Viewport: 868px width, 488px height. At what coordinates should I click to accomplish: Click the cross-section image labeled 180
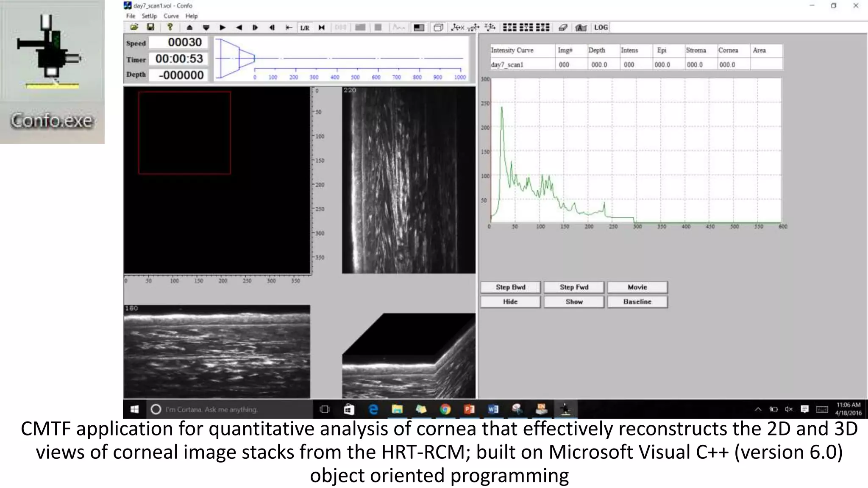[217, 352]
